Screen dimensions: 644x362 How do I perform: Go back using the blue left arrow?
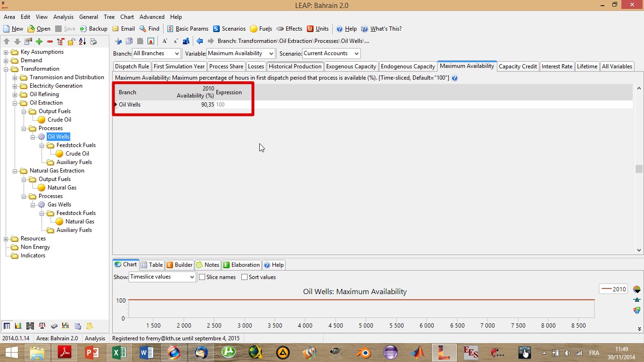click(200, 41)
